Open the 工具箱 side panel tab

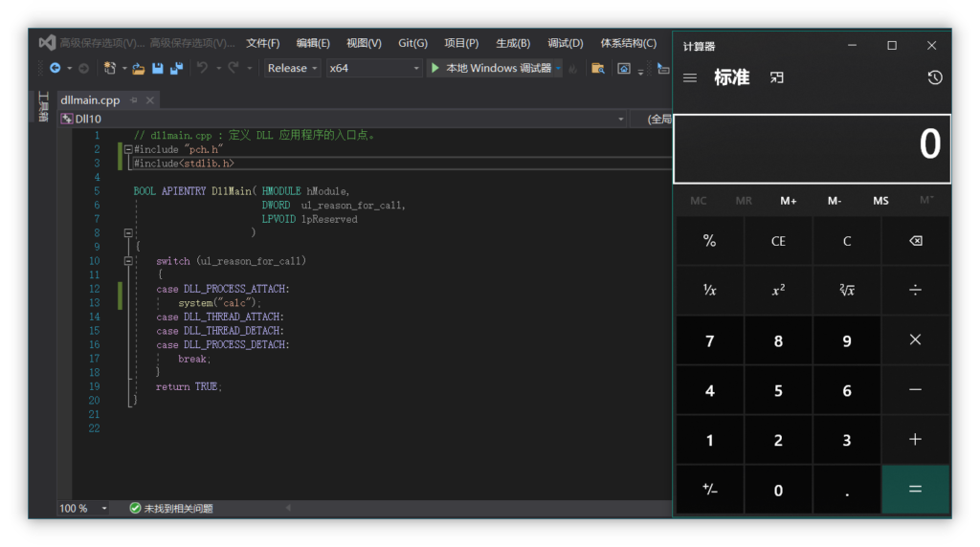point(43,106)
